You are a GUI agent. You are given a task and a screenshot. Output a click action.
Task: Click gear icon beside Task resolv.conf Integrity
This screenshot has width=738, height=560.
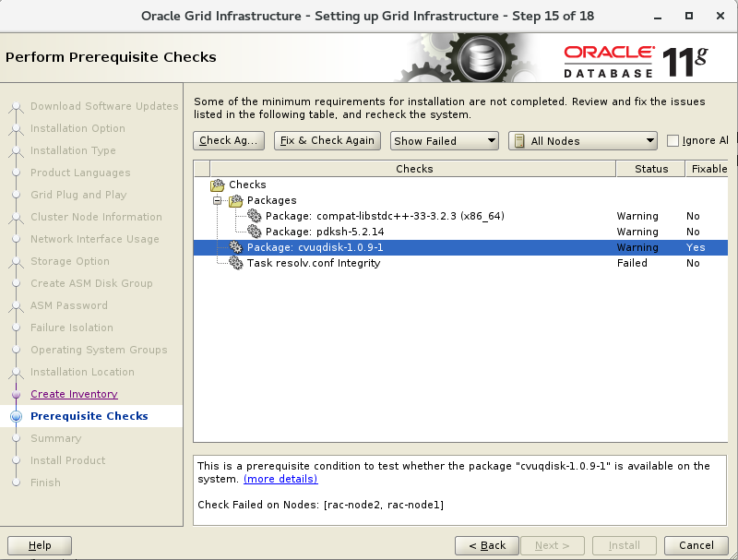tap(236, 263)
